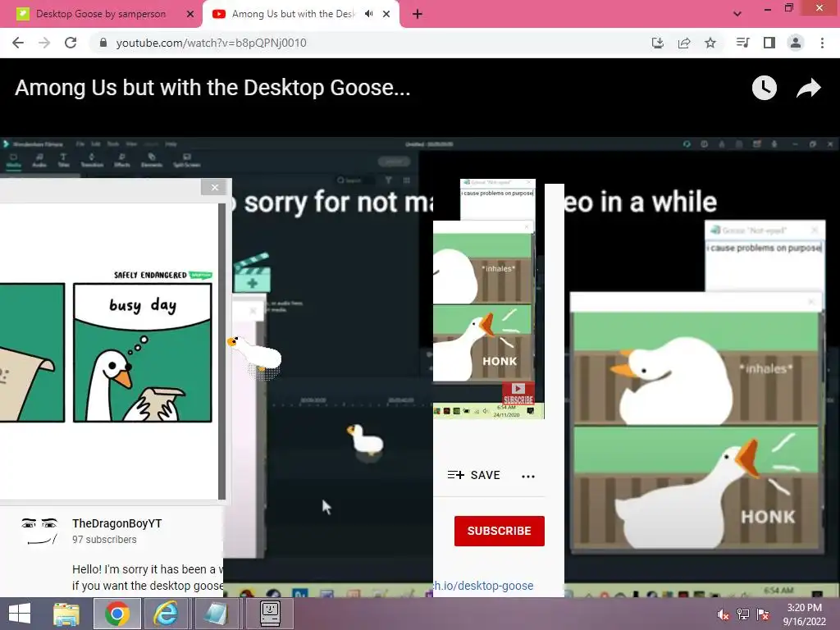The height and width of the screenshot is (630, 840).
Task: Add the video to Watch Later
Action: (x=764, y=88)
